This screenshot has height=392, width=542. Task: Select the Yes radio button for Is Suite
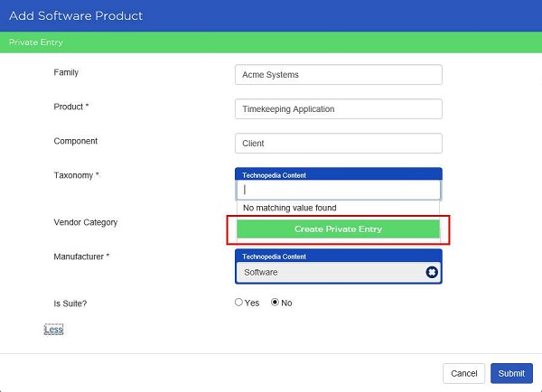point(238,302)
